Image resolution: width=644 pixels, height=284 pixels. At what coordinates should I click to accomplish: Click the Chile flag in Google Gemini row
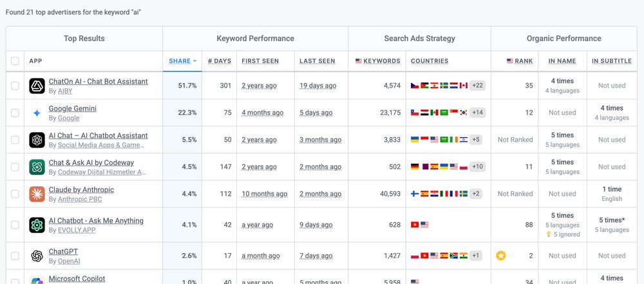pos(415,113)
